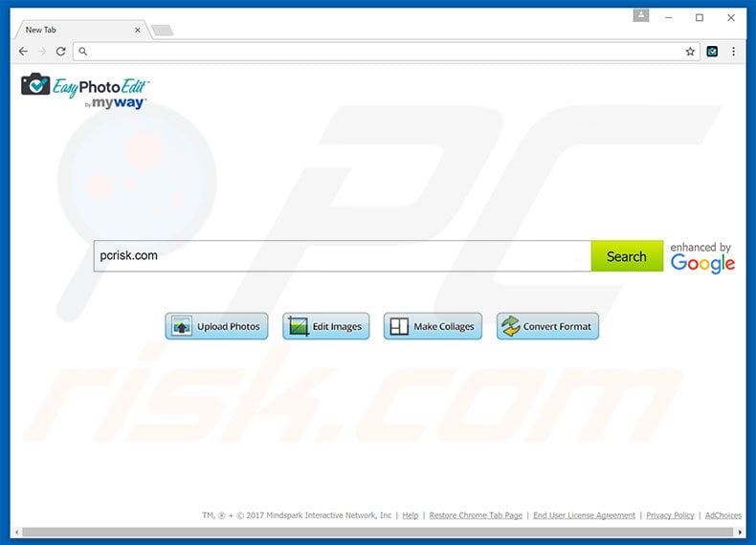Close the New Tab tab
Screen dimensions: 756x545
coord(138,30)
